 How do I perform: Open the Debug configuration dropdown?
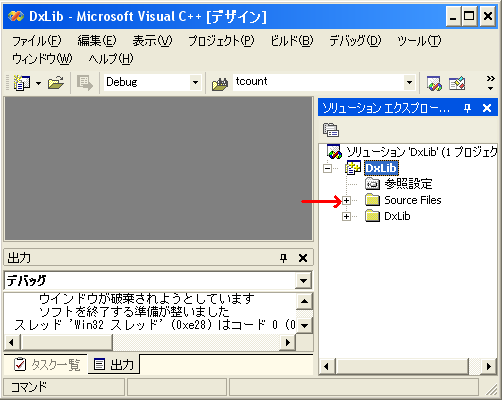click(195, 82)
